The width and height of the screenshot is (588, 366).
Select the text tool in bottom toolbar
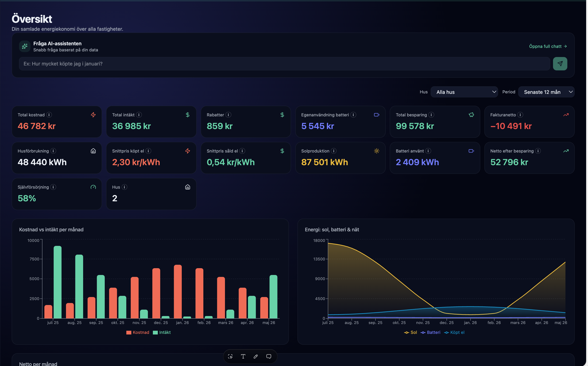click(x=243, y=356)
